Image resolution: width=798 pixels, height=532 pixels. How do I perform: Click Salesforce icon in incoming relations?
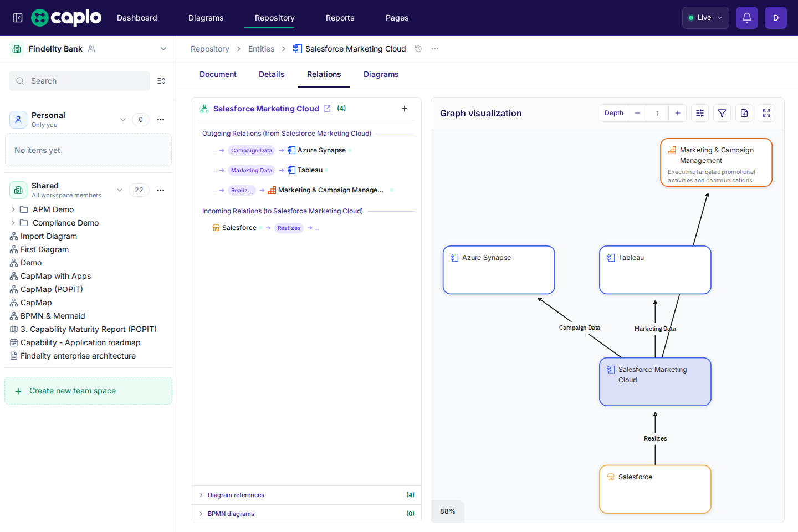pyautogui.click(x=216, y=228)
